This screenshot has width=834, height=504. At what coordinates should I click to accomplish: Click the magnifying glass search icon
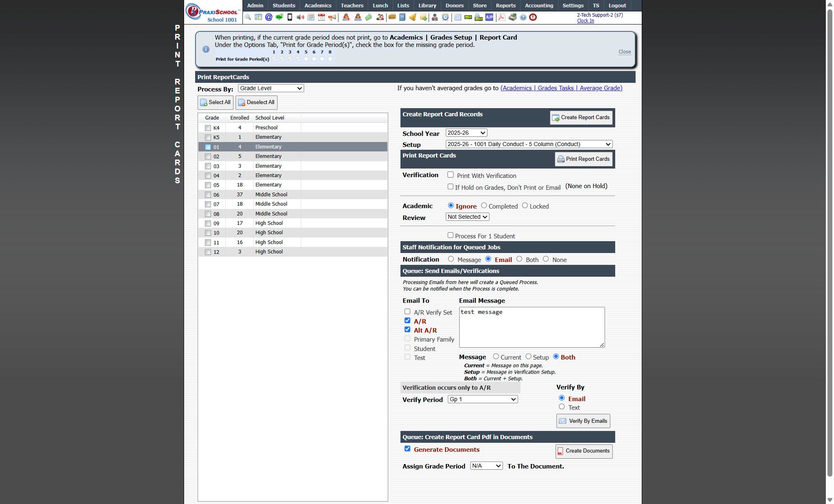(248, 17)
